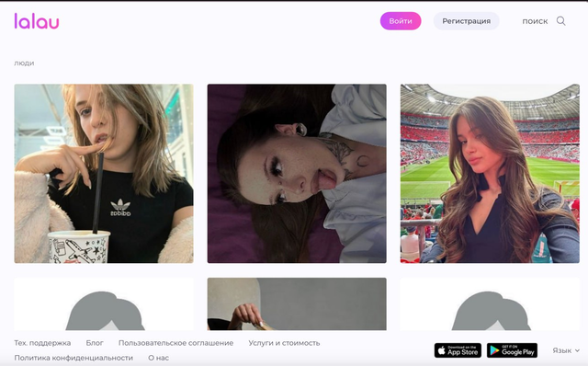Open the О нас link
Screen dimensions: 588x366
pos(158,358)
